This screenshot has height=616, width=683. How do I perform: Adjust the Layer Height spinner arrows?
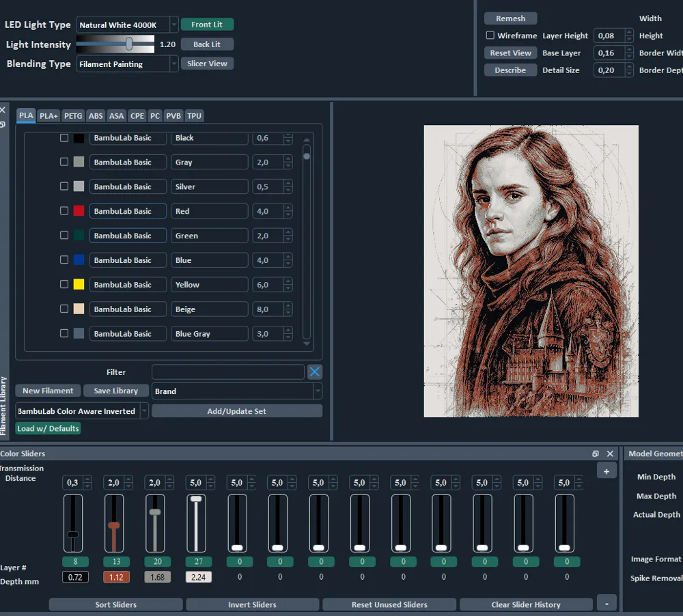(x=628, y=36)
